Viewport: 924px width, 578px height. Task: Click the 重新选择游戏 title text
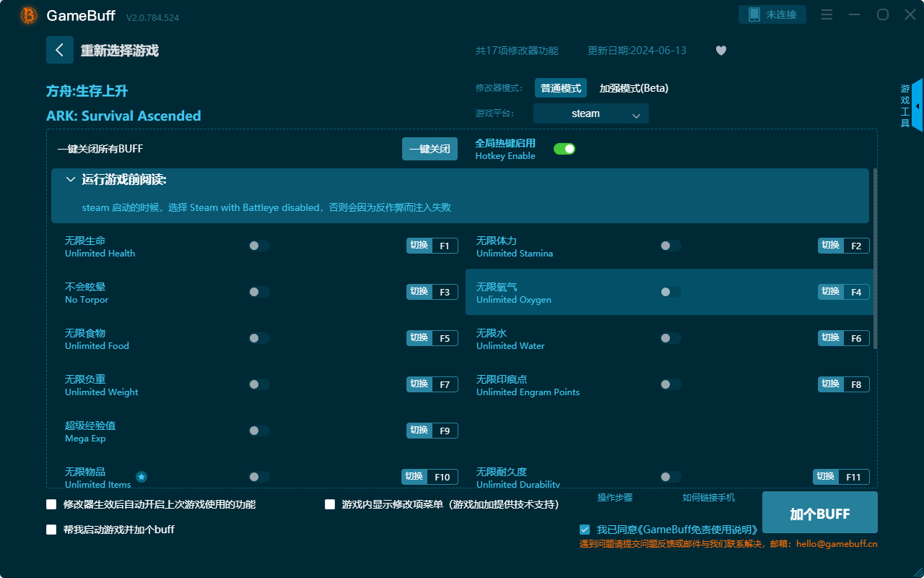click(x=119, y=51)
